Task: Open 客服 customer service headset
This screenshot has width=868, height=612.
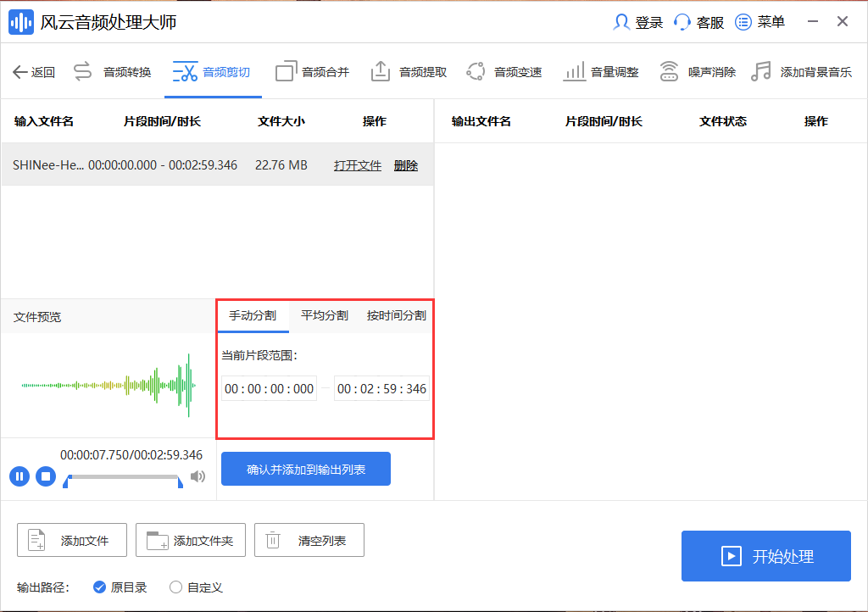Action: coord(699,22)
